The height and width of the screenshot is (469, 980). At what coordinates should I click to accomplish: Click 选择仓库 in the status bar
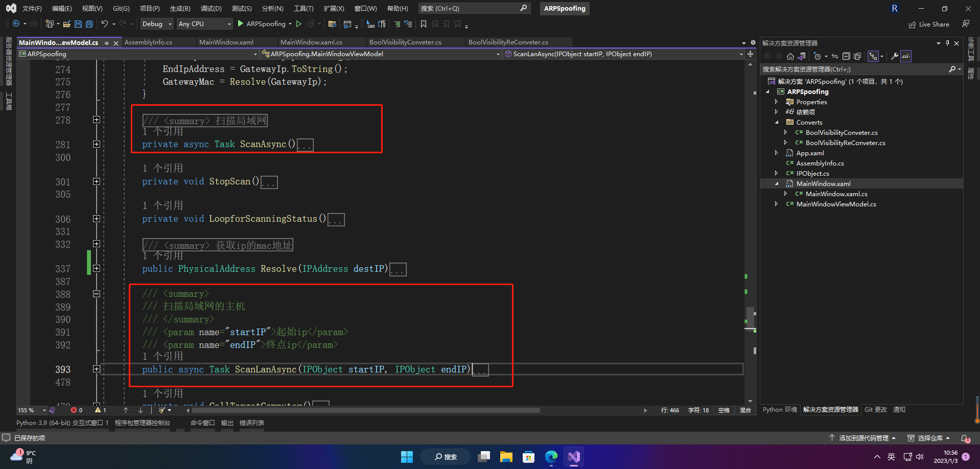928,438
